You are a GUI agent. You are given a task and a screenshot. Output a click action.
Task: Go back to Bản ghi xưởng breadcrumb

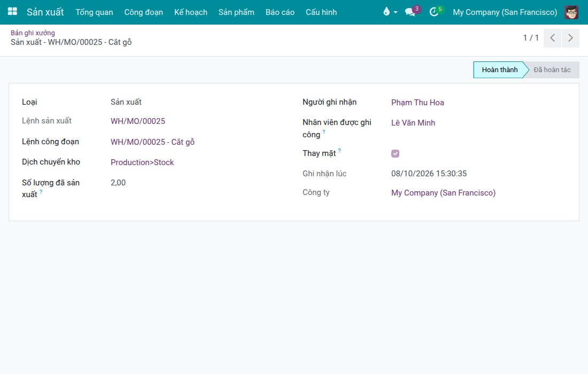point(33,33)
